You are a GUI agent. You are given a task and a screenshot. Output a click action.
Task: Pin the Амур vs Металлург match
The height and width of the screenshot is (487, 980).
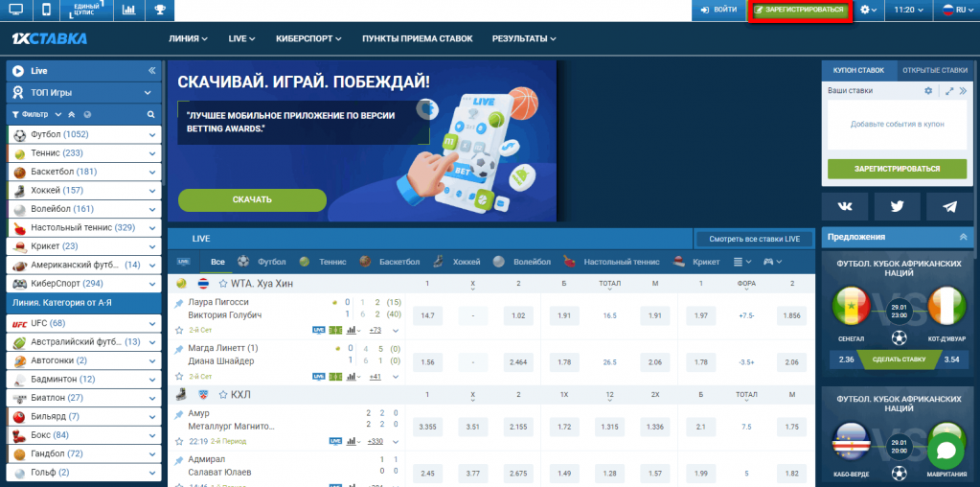179,414
